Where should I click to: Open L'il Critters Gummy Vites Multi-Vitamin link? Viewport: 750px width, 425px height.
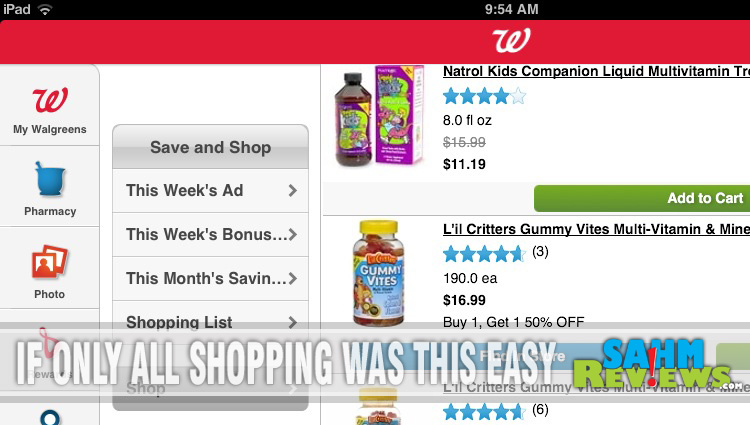(596, 229)
